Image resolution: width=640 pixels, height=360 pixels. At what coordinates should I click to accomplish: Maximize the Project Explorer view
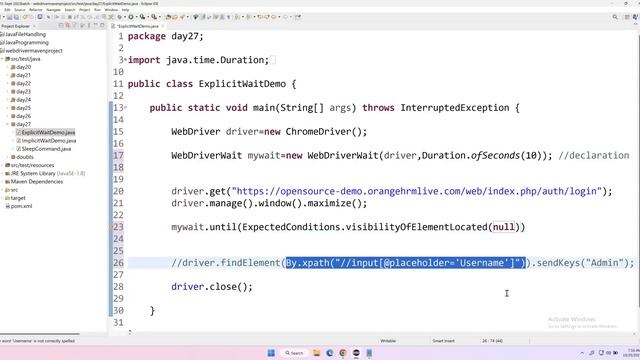(102, 26)
